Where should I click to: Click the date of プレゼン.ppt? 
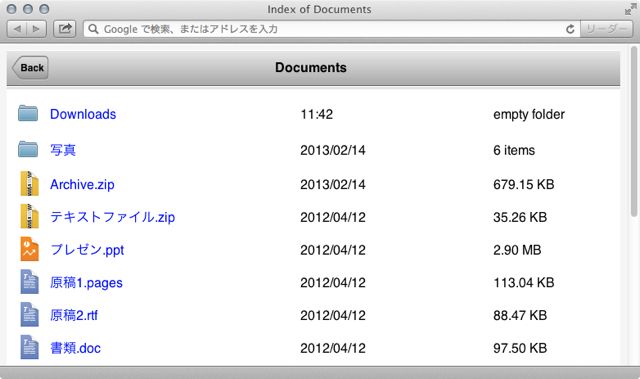point(333,250)
